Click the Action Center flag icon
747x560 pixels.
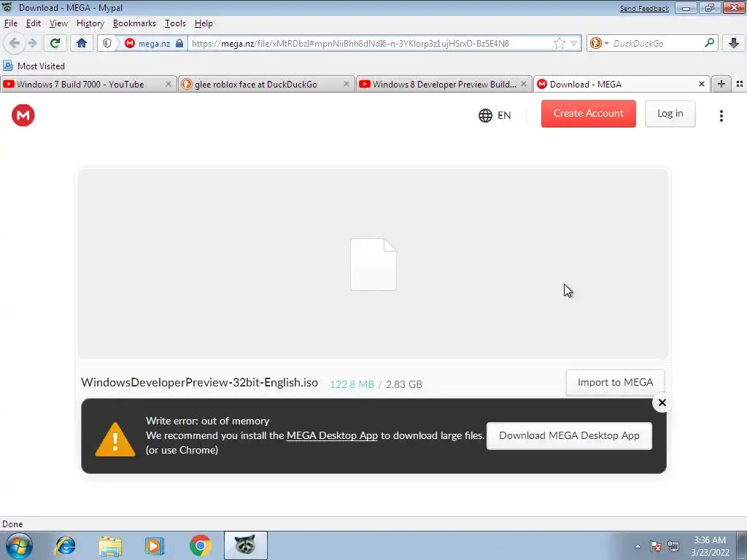(656, 546)
